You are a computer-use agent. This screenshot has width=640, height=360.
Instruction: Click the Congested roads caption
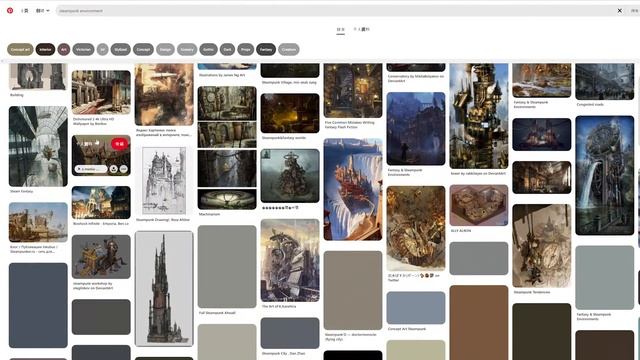(x=590, y=104)
